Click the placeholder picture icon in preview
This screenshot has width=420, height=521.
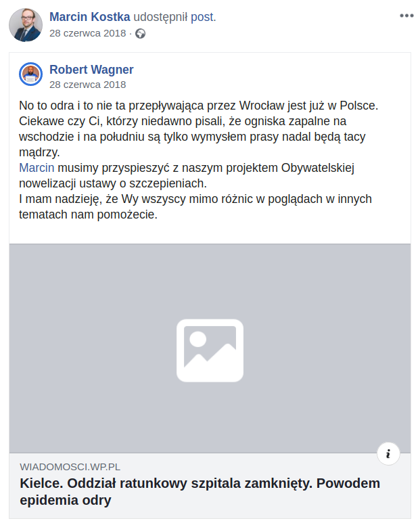[x=210, y=350]
